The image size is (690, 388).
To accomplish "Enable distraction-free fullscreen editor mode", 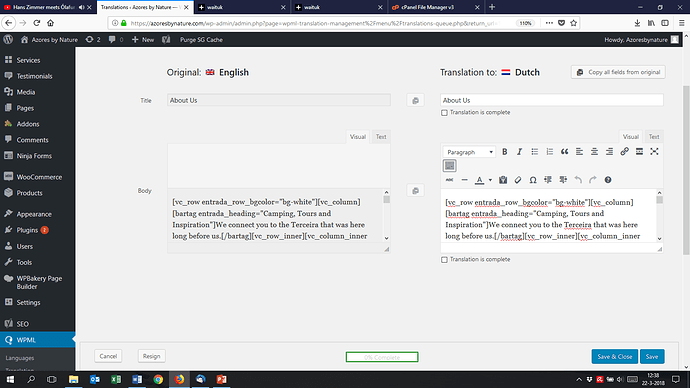I will pos(654,152).
